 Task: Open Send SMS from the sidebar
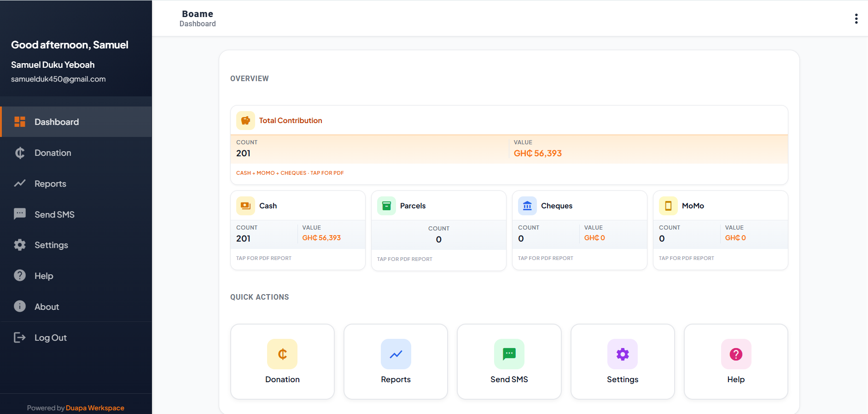point(76,214)
